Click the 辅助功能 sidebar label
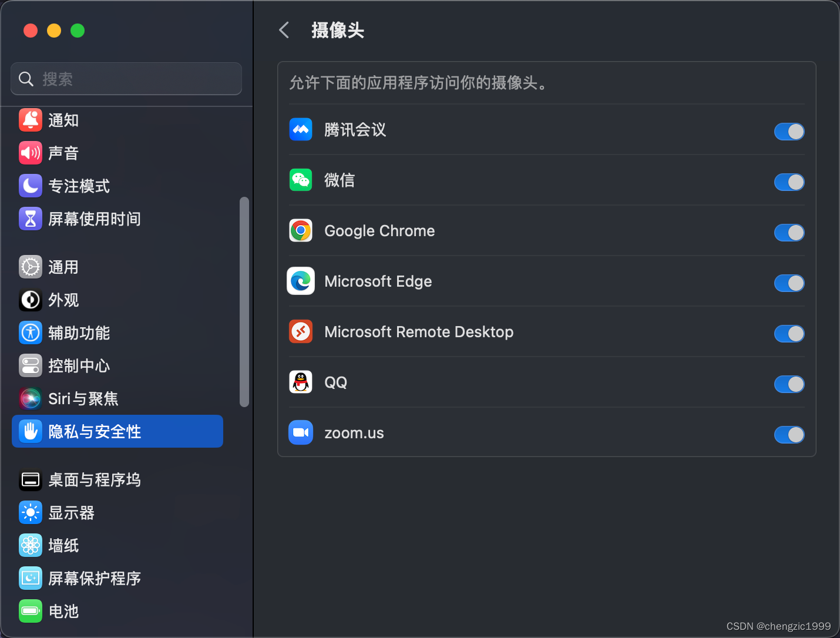Image resolution: width=840 pixels, height=638 pixels. click(x=79, y=333)
